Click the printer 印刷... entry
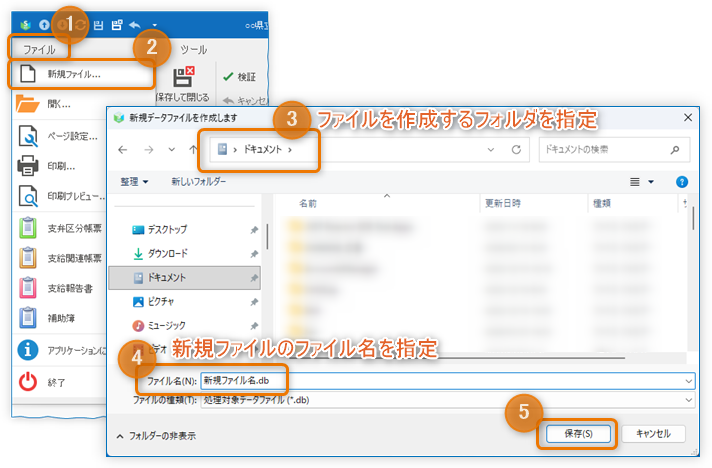The width and height of the screenshot is (712, 468). coord(59,166)
